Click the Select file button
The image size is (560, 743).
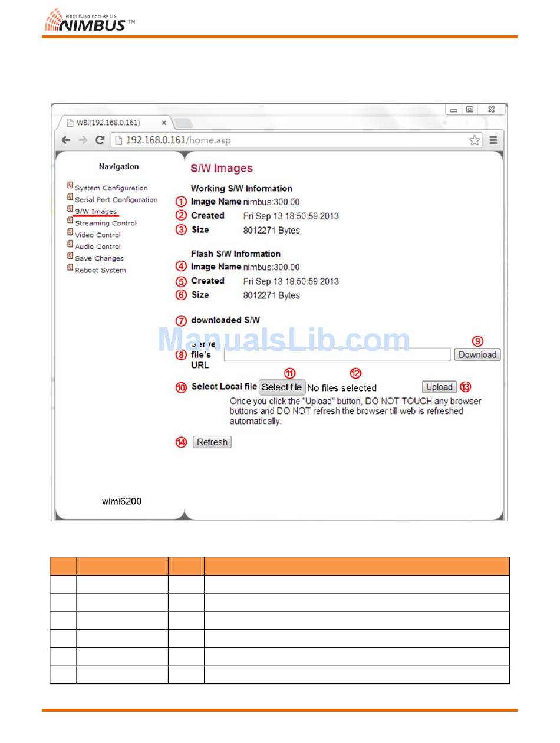[x=282, y=387]
